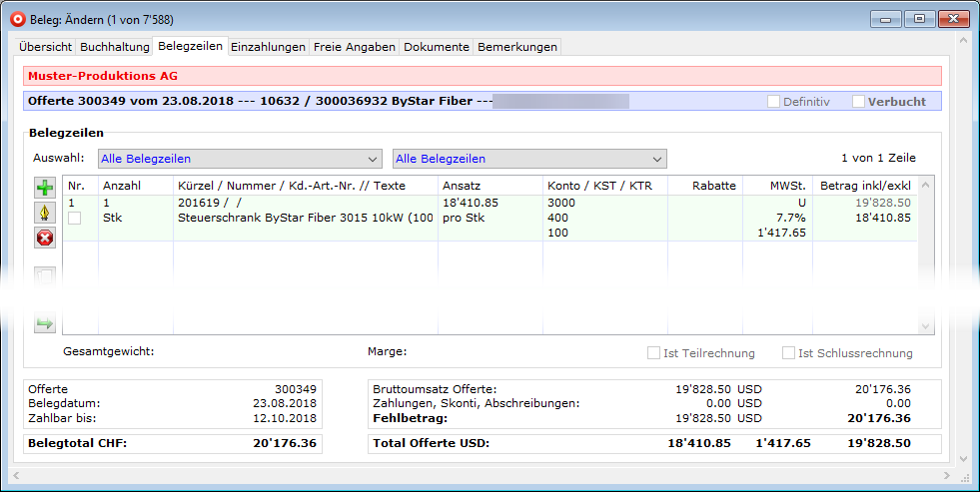Check the Ist Schlussrechnung option
This screenshot has width=980, height=492.
(x=789, y=353)
